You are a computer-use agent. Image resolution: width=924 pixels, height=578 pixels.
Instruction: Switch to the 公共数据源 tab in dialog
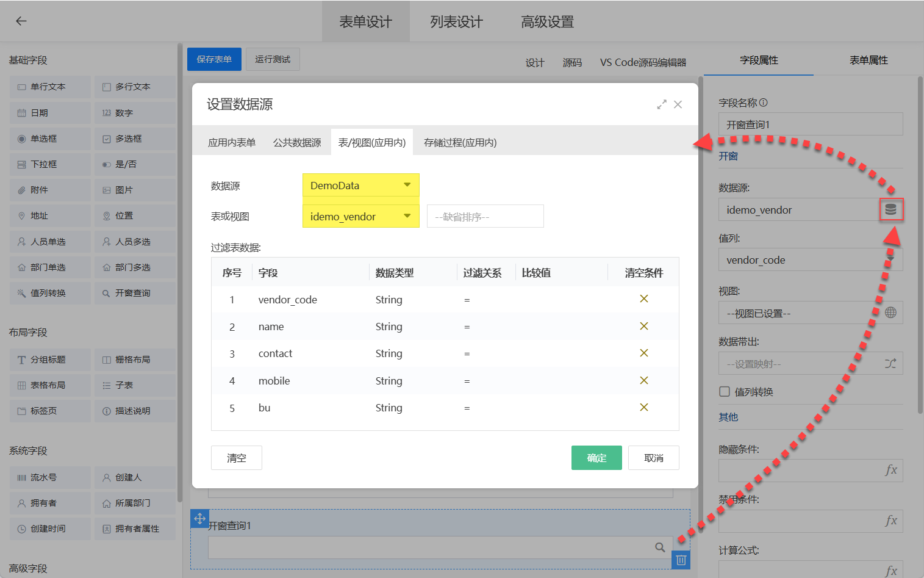[x=297, y=142]
